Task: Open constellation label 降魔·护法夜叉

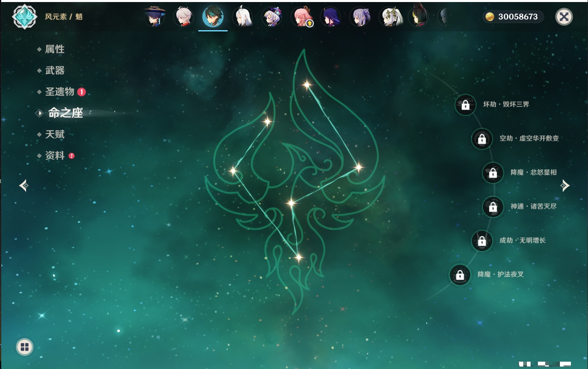Action: pos(500,274)
